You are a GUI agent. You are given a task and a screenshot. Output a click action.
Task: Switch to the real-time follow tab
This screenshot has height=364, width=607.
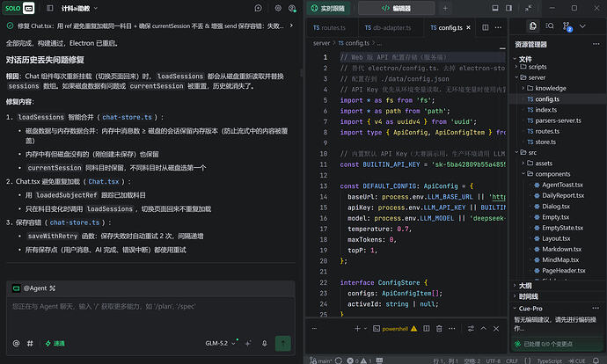click(x=328, y=8)
